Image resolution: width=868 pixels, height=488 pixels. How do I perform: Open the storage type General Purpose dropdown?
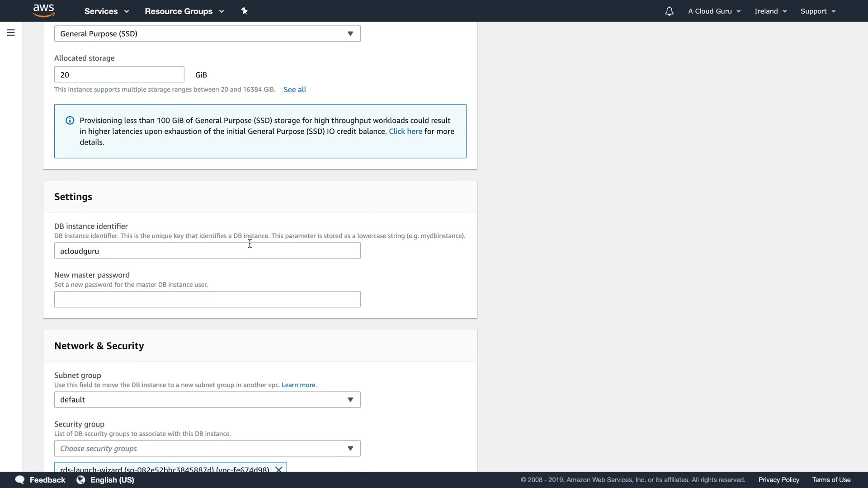click(207, 34)
